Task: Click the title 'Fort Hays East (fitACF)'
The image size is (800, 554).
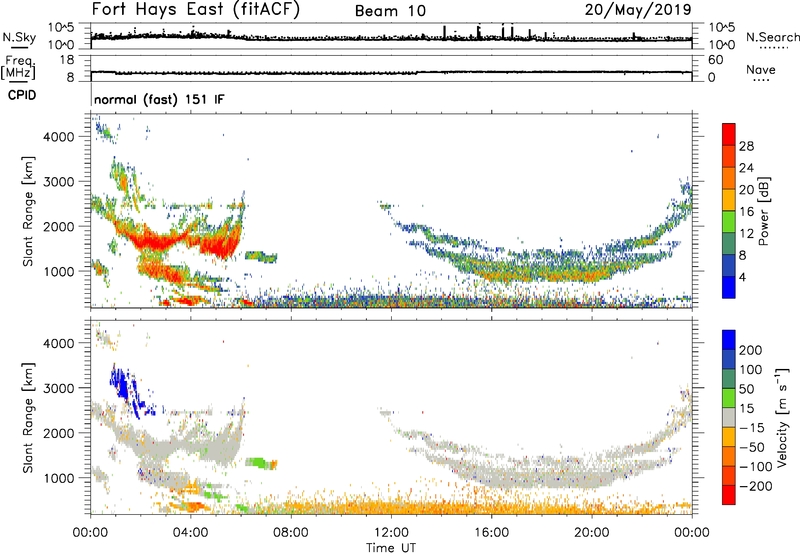Action: point(195,9)
